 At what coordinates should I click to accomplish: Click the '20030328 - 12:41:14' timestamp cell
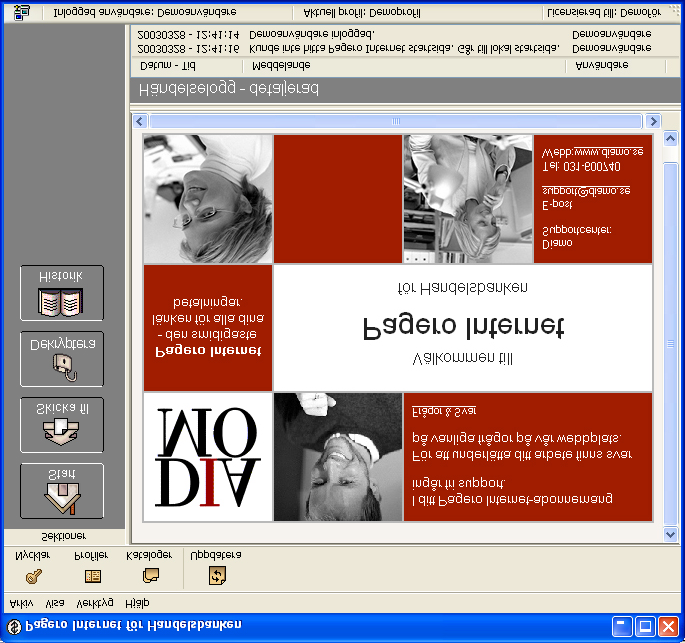click(x=188, y=34)
